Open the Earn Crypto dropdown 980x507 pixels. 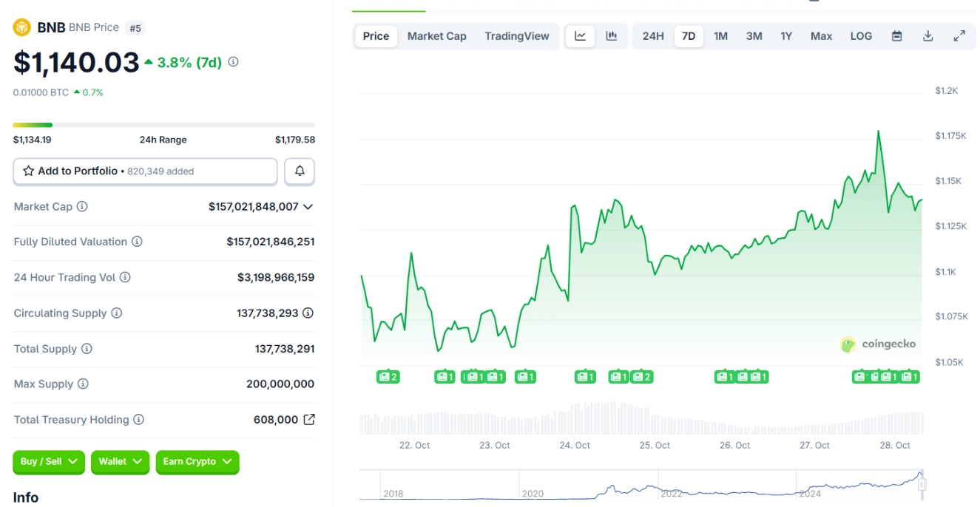pos(197,462)
